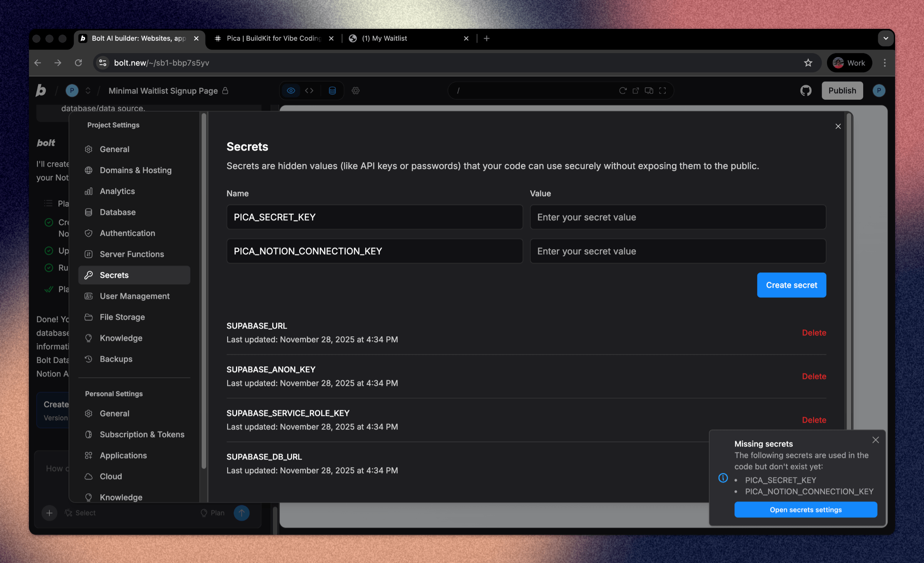Open database panel icon in toolbar
Screen dimensions: 924x563
click(x=332, y=91)
